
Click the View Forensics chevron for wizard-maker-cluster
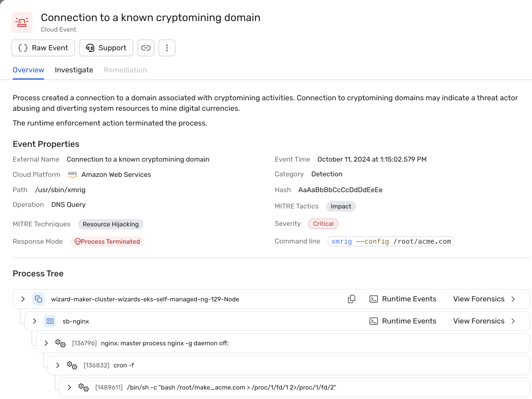(x=513, y=299)
